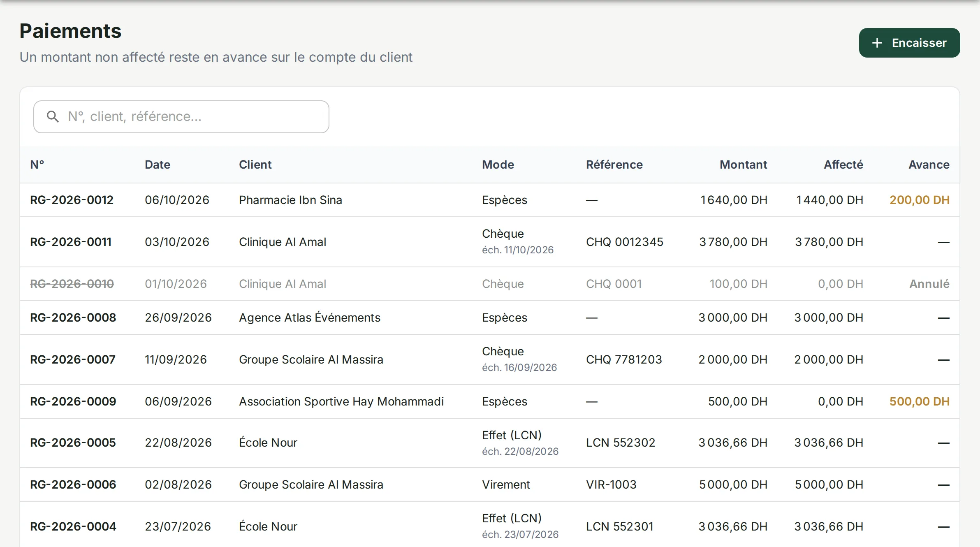
Task: Click client Association Sportive Hay Mohammadi
Action: (x=341, y=401)
